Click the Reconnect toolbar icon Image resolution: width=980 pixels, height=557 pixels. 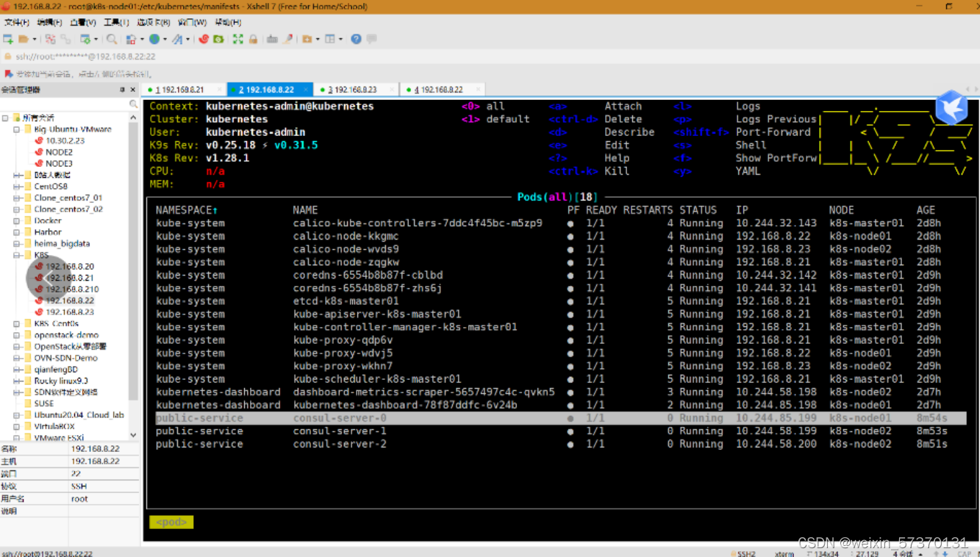[66, 39]
